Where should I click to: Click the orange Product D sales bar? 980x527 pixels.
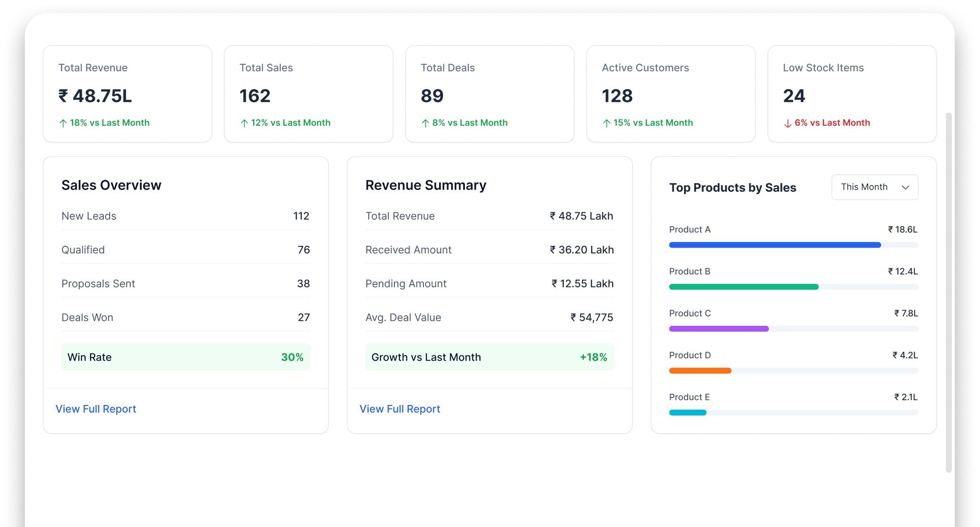(x=700, y=371)
